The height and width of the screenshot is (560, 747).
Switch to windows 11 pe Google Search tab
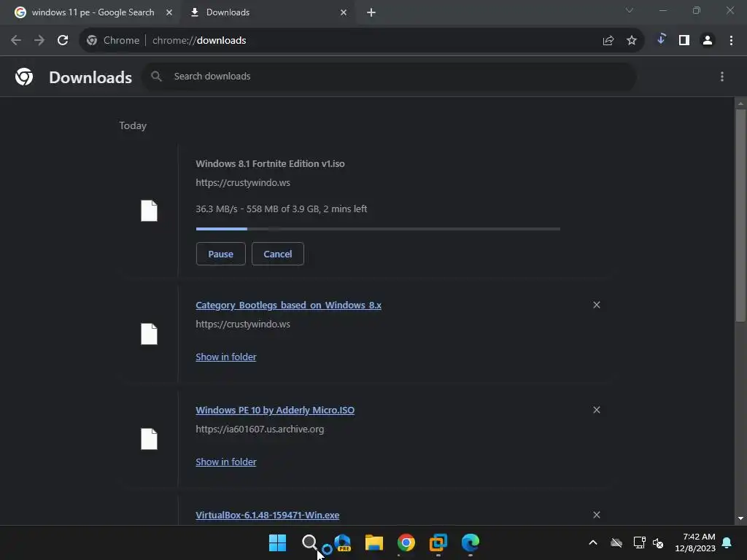(93, 12)
